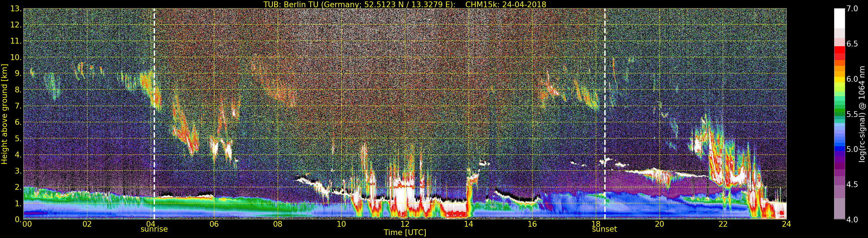
Task: Click the height-axis tick label '7.'
Action: [x=19, y=106]
